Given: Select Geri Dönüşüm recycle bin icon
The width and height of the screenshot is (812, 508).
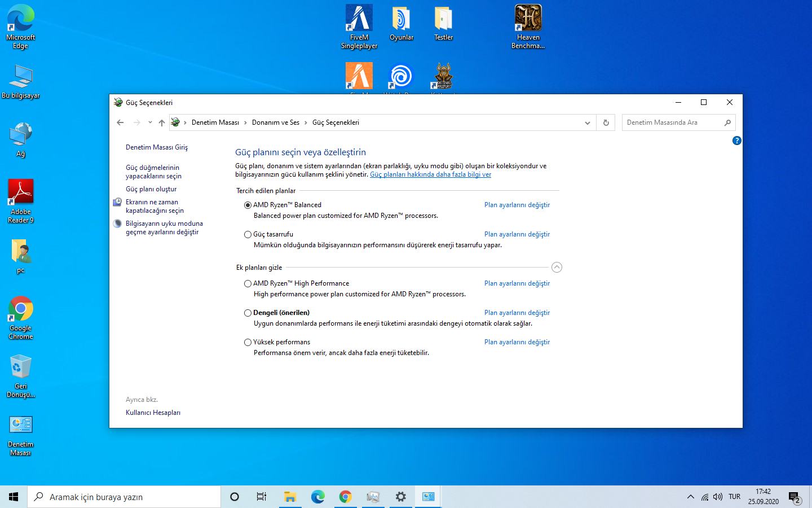Looking at the screenshot, I should point(21,376).
